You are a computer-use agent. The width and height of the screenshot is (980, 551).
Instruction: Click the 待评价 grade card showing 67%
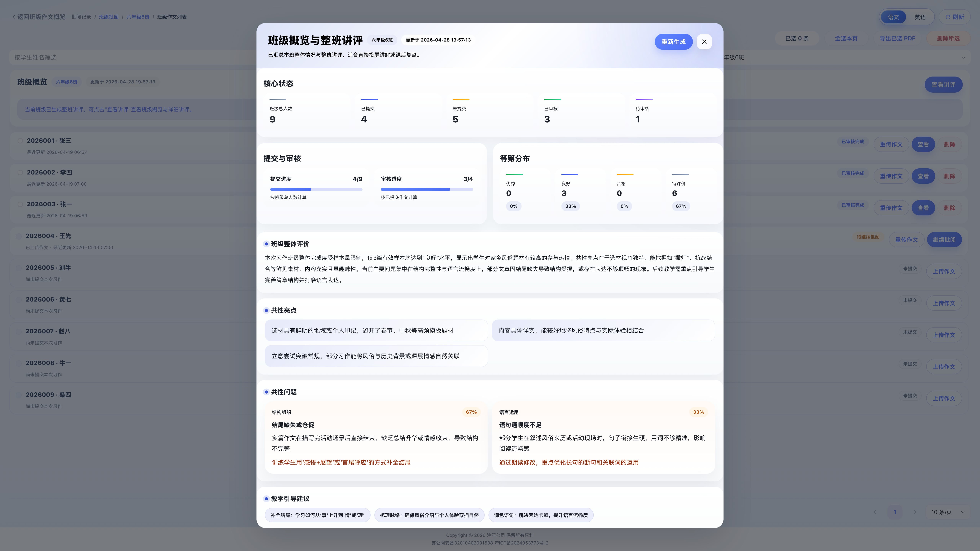[x=691, y=192]
